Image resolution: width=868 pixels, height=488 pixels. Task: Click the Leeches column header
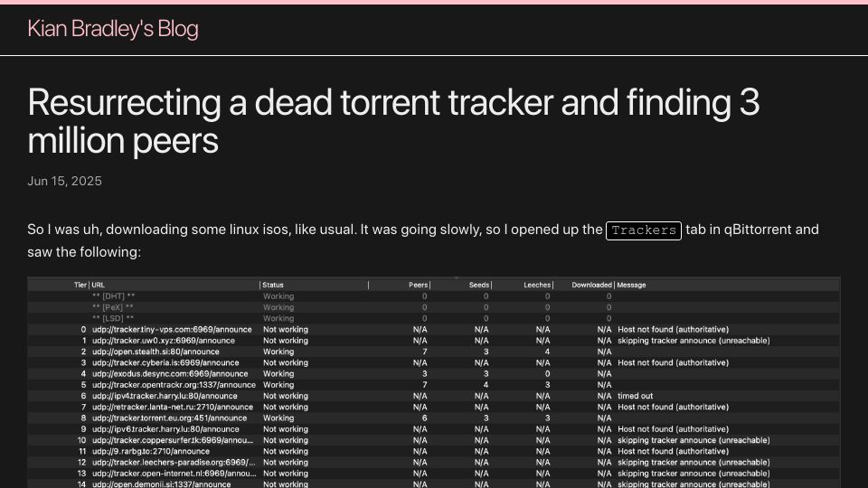click(x=537, y=285)
